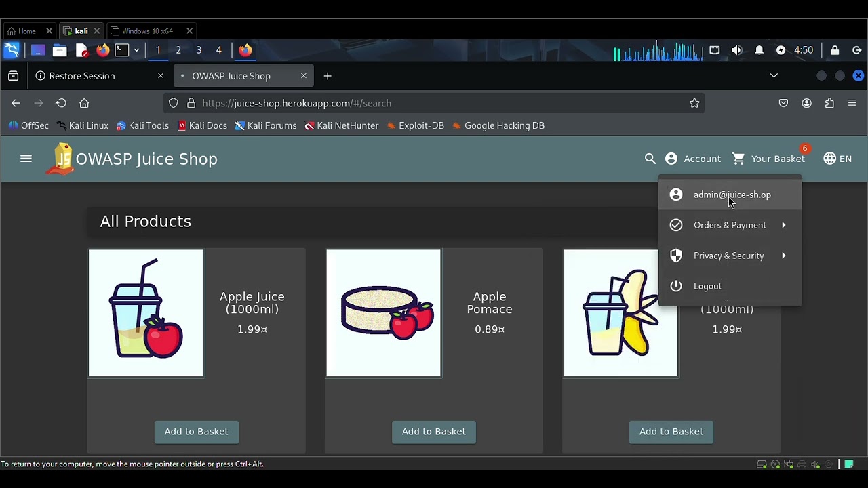Open the Firefox Pocket save icon

[783, 103]
